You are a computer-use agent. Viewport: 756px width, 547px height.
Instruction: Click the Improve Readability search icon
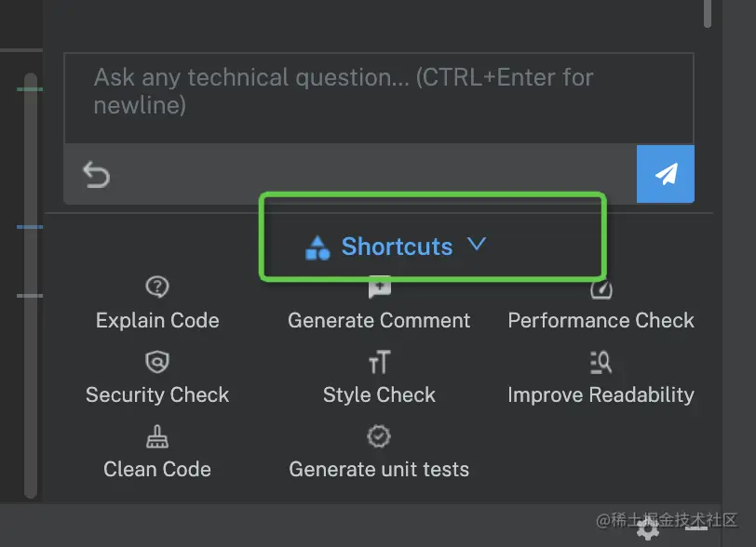601,362
